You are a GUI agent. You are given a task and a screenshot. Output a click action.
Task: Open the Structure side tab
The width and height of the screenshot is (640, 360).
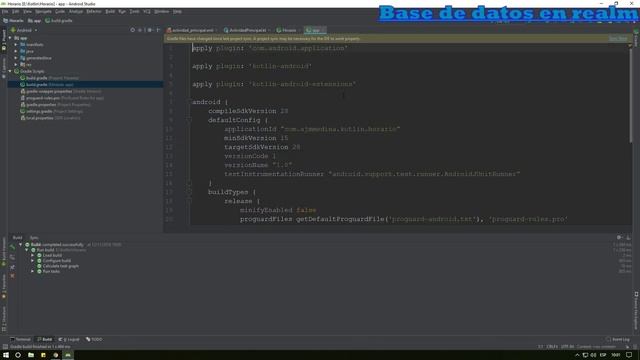point(4,318)
